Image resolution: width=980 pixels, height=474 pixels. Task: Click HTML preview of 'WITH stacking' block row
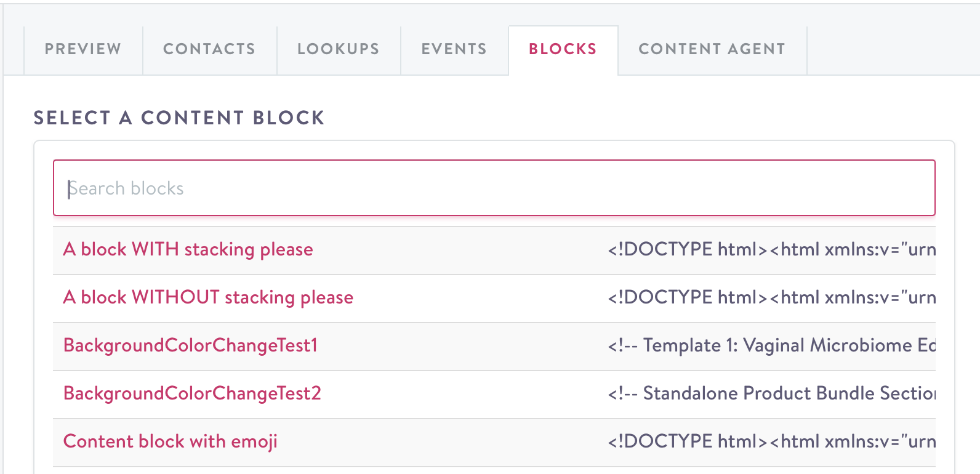coord(771,250)
